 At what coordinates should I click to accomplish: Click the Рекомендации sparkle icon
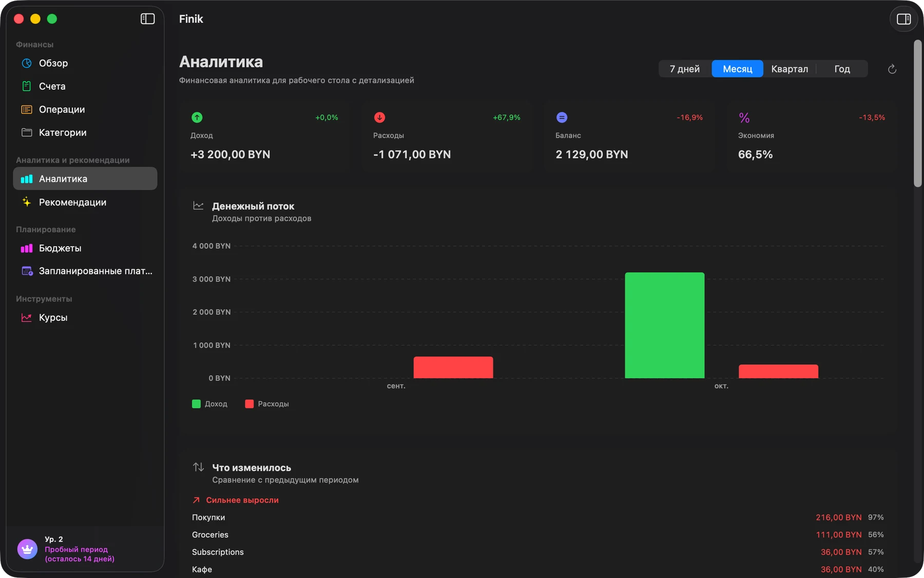[x=27, y=202]
